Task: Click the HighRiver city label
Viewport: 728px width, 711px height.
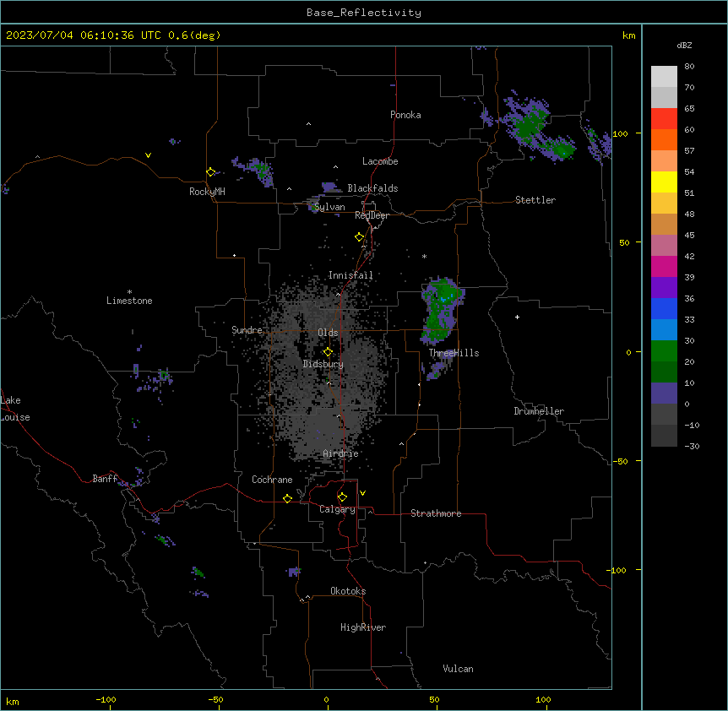Action: pos(363,627)
